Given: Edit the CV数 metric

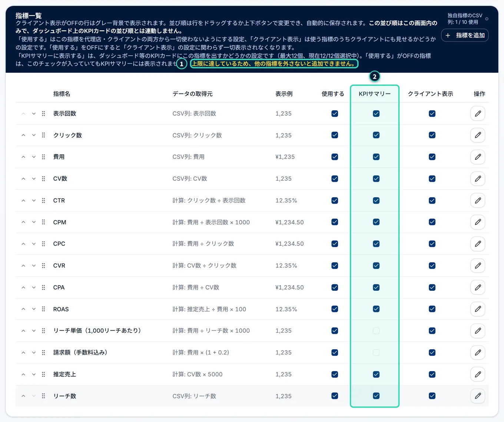Looking at the screenshot, I should tap(478, 179).
